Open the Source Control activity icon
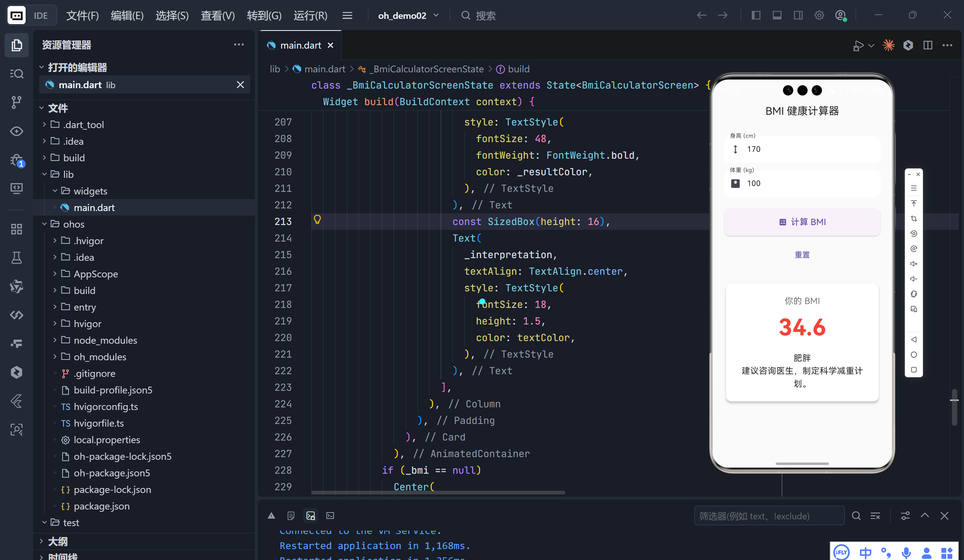 pos(17,102)
